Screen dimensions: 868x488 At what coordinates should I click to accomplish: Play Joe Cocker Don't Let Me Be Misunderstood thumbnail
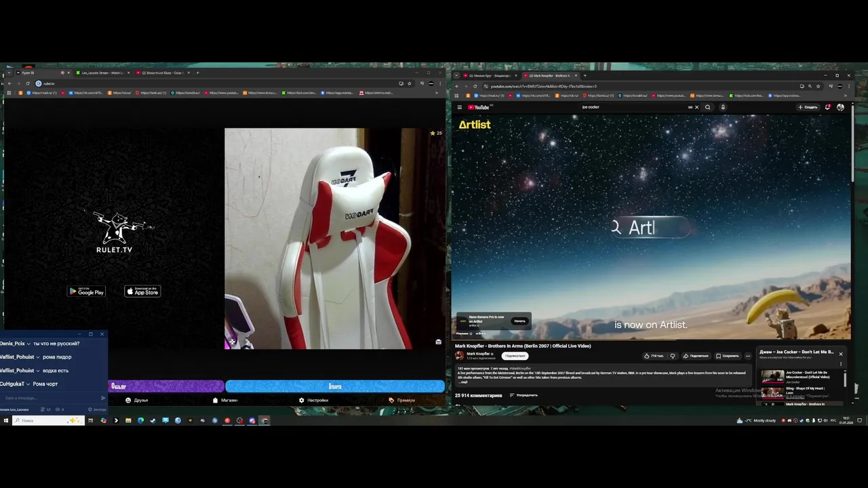(x=772, y=376)
